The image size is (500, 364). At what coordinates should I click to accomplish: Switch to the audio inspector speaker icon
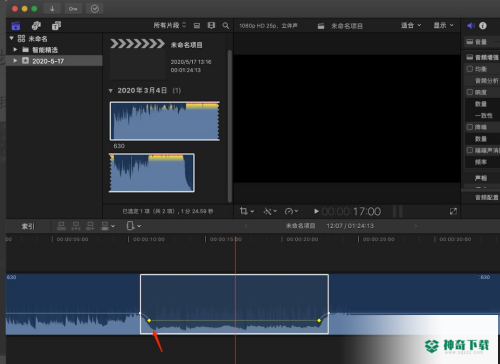(x=471, y=26)
